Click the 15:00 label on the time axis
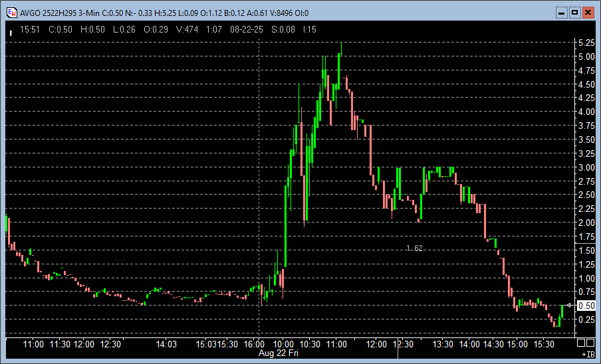Viewport: 601px width, 364px height. pyautogui.click(x=517, y=344)
